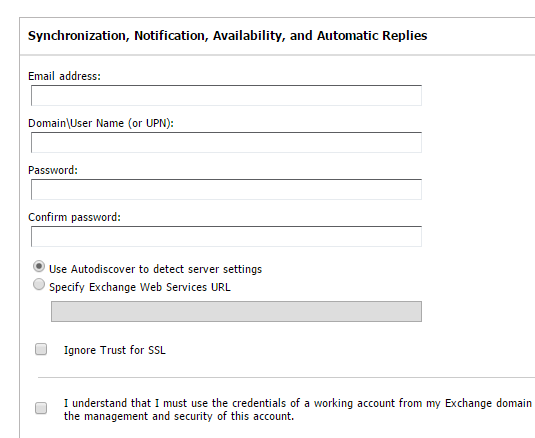Enable the Ignore Trust for SSL checkbox
Image resolution: width=535 pixels, height=438 pixels.
click(41, 349)
